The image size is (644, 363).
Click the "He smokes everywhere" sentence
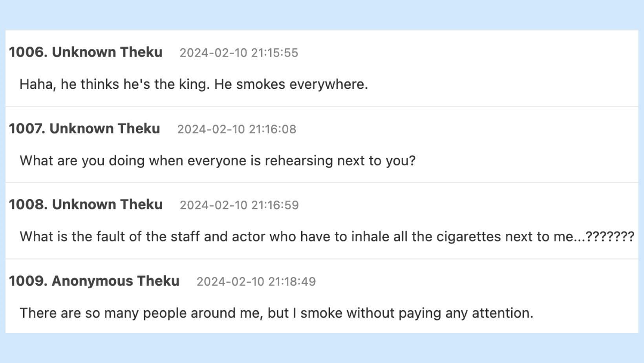pyautogui.click(x=291, y=84)
